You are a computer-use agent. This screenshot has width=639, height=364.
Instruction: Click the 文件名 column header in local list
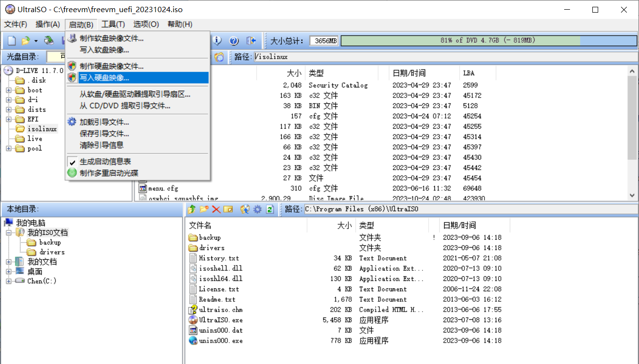pyautogui.click(x=200, y=226)
